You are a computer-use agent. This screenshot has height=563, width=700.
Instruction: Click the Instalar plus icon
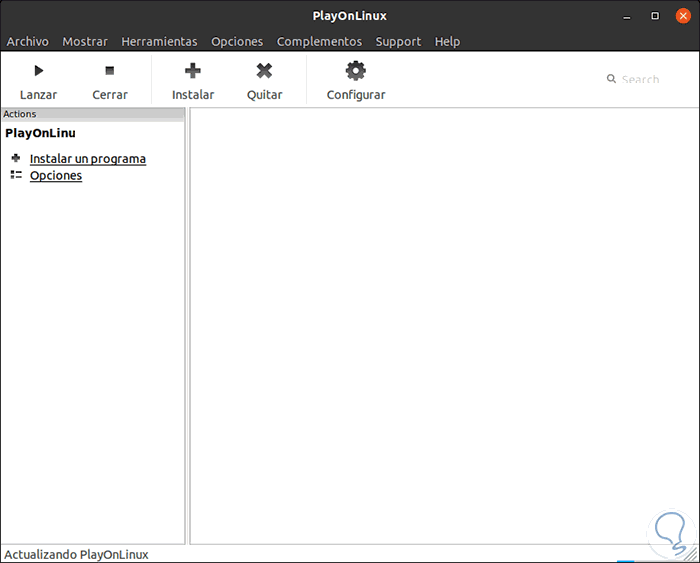(x=193, y=71)
